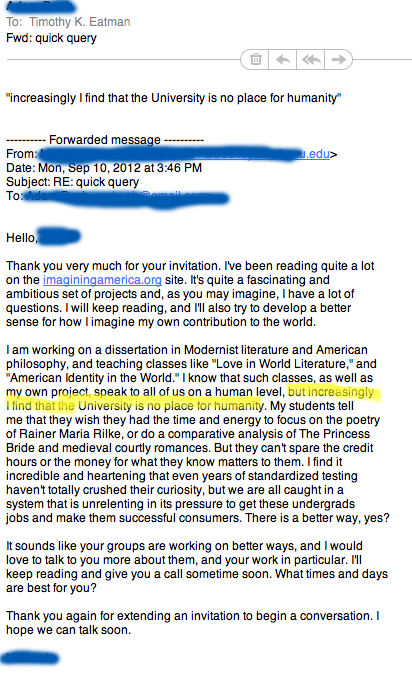The width and height of the screenshot is (412, 673).
Task: Click the redacted sender name at the top
Action: point(41,6)
